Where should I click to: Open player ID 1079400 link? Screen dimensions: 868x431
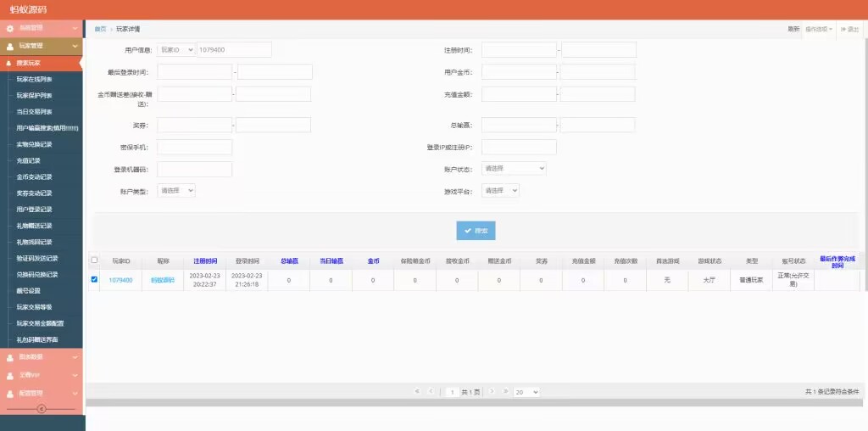click(x=120, y=280)
